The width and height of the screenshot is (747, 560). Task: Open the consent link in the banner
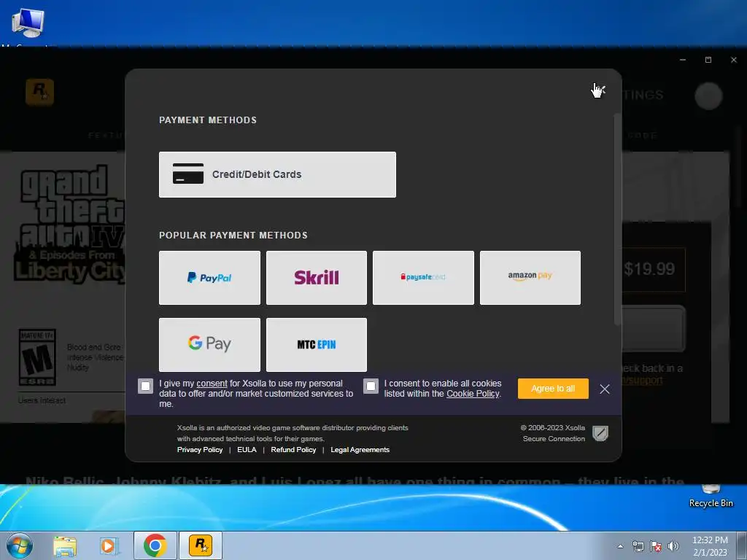pos(212,384)
